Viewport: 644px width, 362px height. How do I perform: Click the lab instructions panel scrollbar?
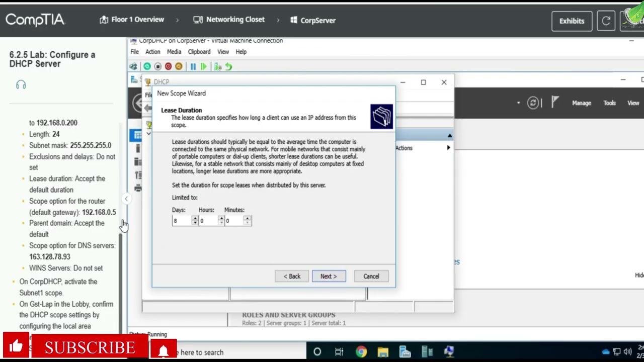point(119,282)
